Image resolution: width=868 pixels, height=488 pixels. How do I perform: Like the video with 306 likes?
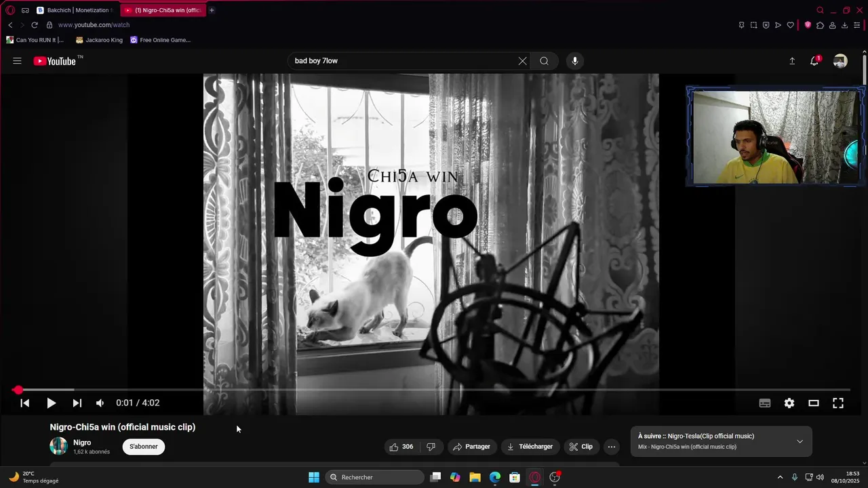[x=400, y=447]
